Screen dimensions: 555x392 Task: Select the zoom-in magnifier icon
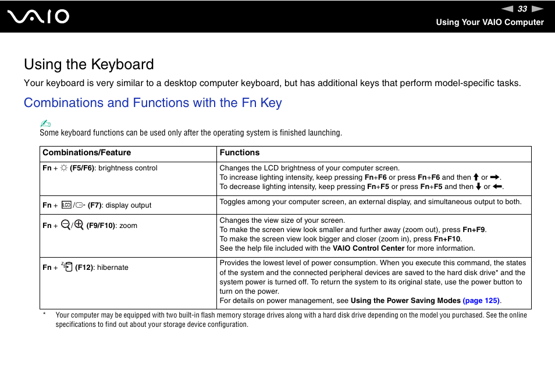pos(80,223)
